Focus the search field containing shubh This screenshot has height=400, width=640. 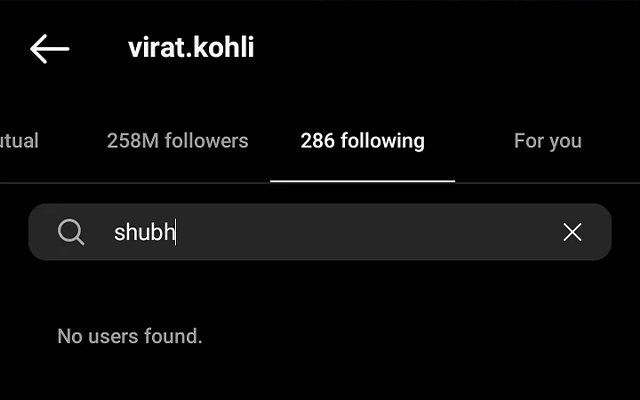320,232
